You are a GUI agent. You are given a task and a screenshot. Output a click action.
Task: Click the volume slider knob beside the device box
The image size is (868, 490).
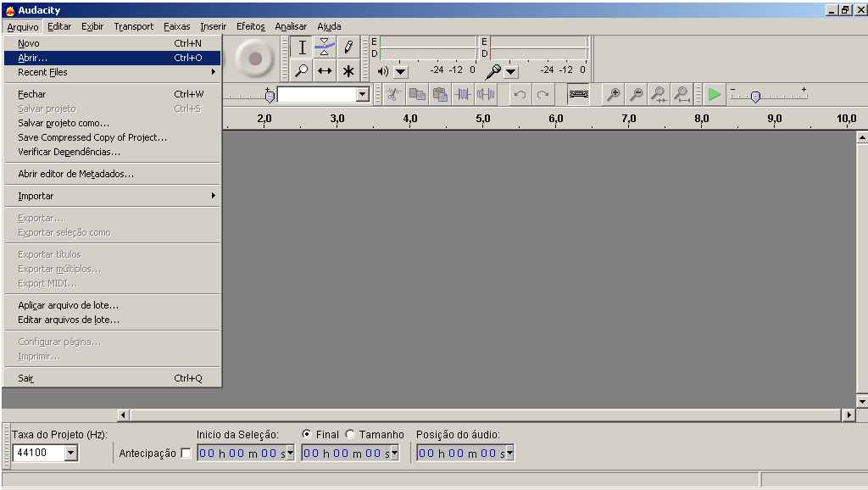click(x=270, y=97)
